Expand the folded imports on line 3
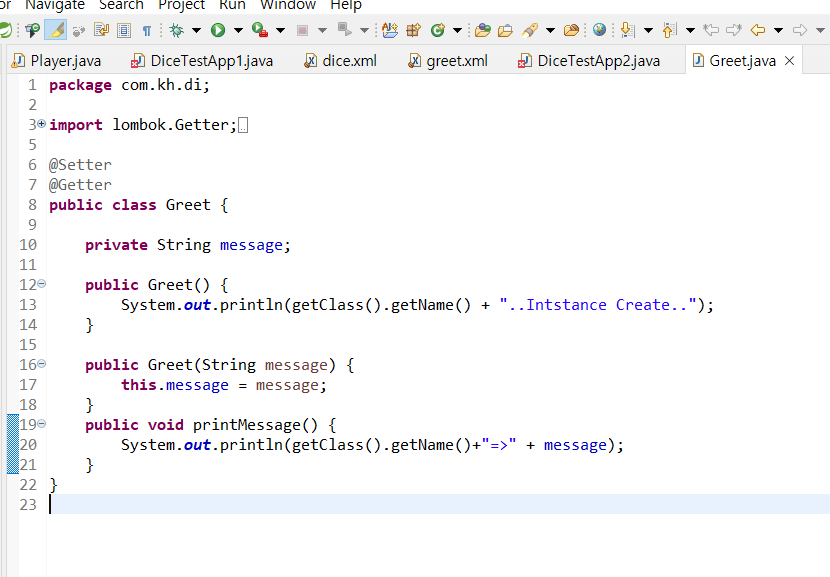The image size is (830, 577). tap(41, 124)
